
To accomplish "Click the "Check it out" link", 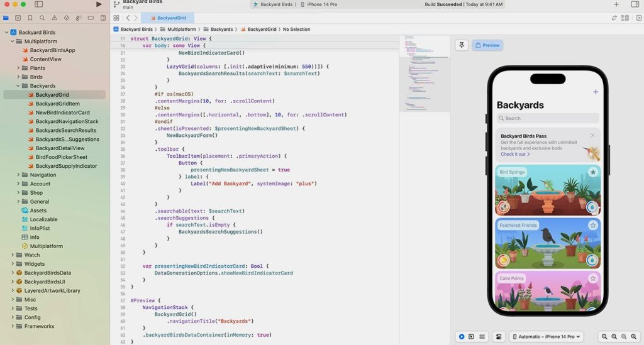I will pyautogui.click(x=515, y=154).
